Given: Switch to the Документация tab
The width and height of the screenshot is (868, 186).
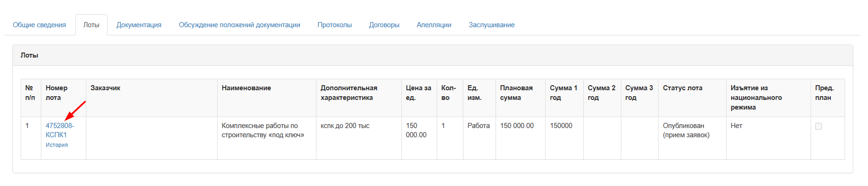Looking at the screenshot, I should click(139, 25).
